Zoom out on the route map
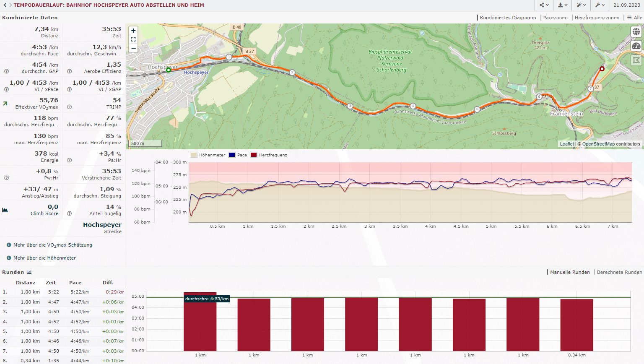Screen dimensions: 644x364 [133, 48]
